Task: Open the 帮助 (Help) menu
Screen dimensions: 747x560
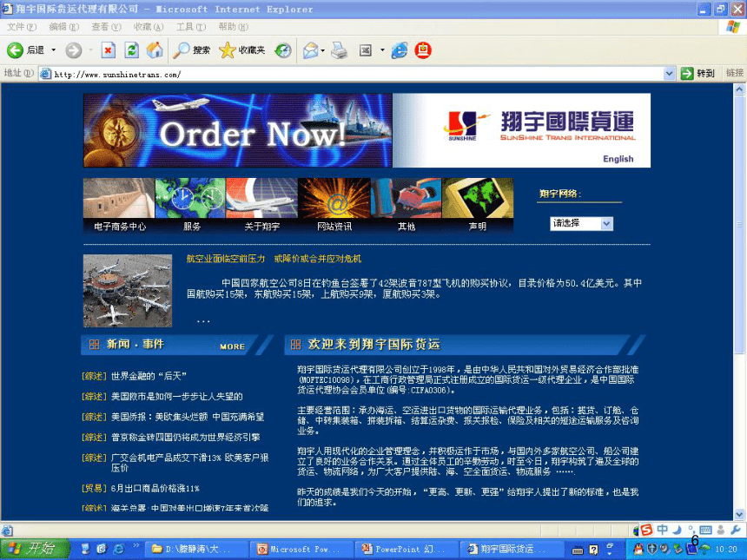Action: [233, 27]
